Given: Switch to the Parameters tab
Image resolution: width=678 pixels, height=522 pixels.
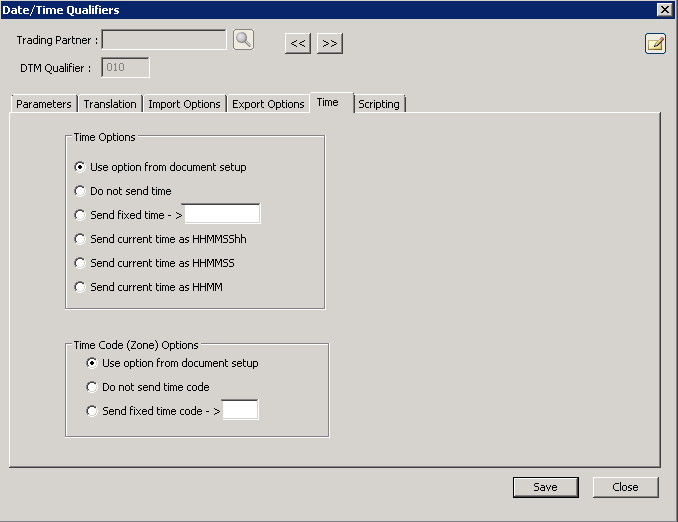Looking at the screenshot, I should tap(44, 104).
